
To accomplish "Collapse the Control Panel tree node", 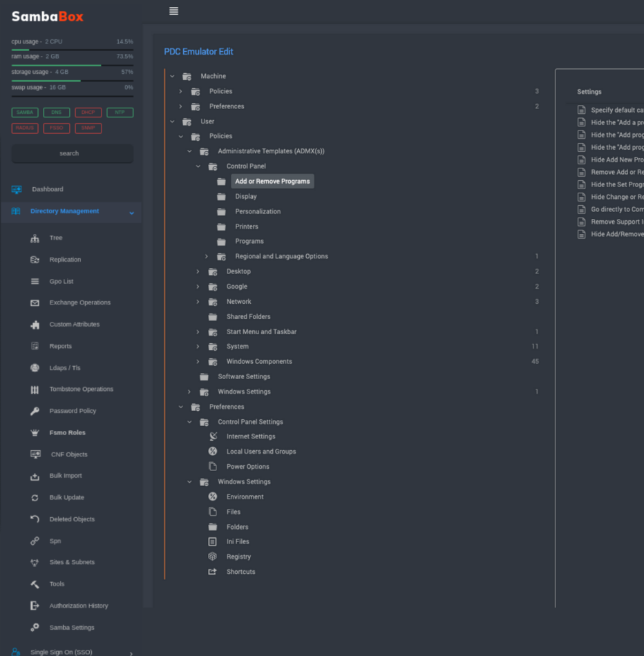I will tap(198, 166).
